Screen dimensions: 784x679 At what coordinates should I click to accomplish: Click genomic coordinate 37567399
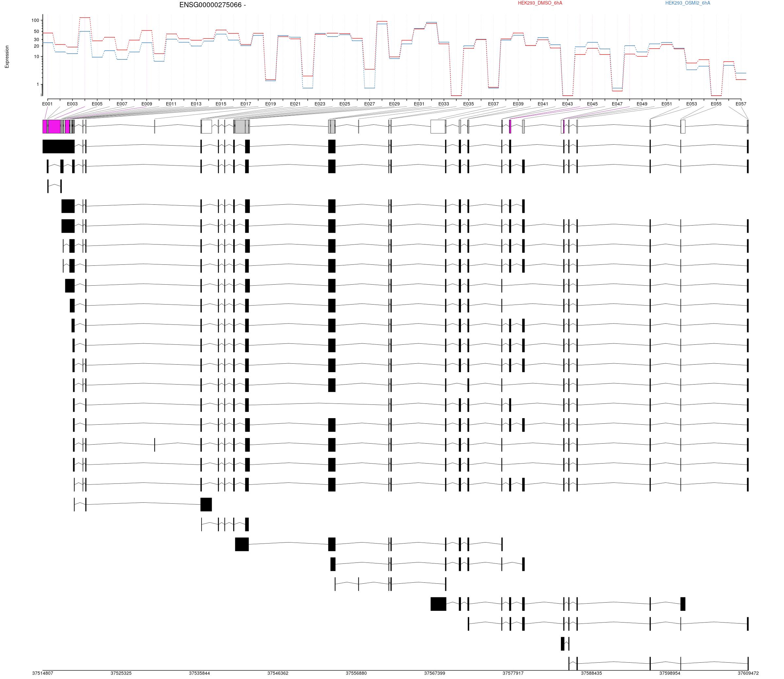pyautogui.click(x=435, y=673)
